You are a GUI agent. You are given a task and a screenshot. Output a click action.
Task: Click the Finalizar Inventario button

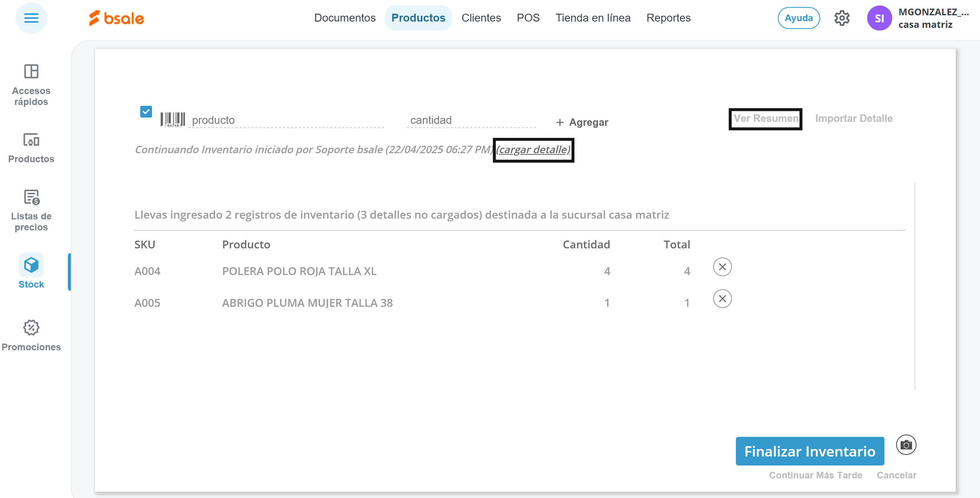pyautogui.click(x=809, y=451)
